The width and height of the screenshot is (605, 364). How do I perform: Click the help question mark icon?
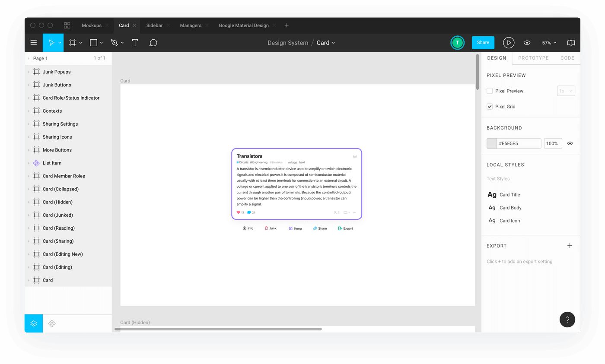coord(567,320)
